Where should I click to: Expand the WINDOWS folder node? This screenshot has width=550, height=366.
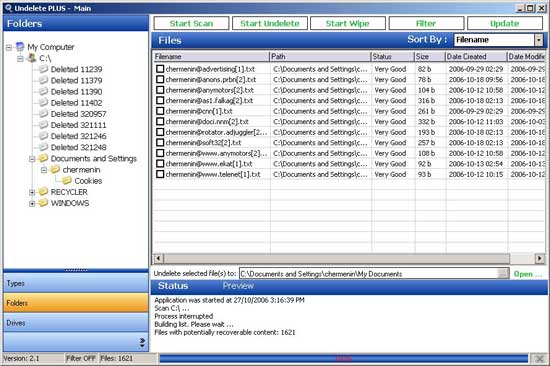point(32,204)
